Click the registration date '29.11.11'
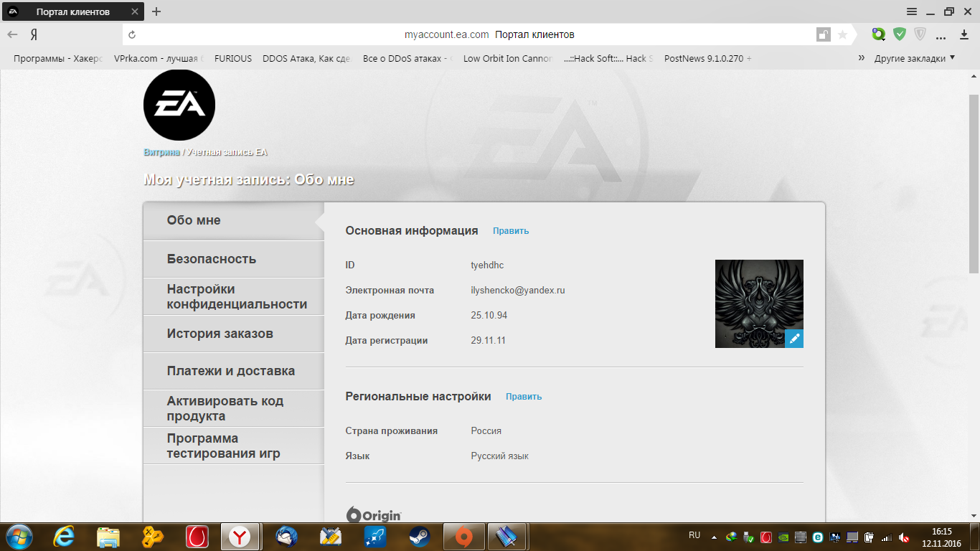The height and width of the screenshot is (551, 980). click(x=489, y=341)
